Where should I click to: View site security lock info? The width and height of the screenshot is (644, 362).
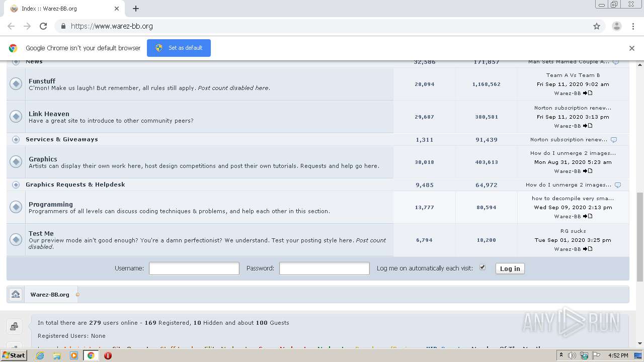[x=63, y=26]
